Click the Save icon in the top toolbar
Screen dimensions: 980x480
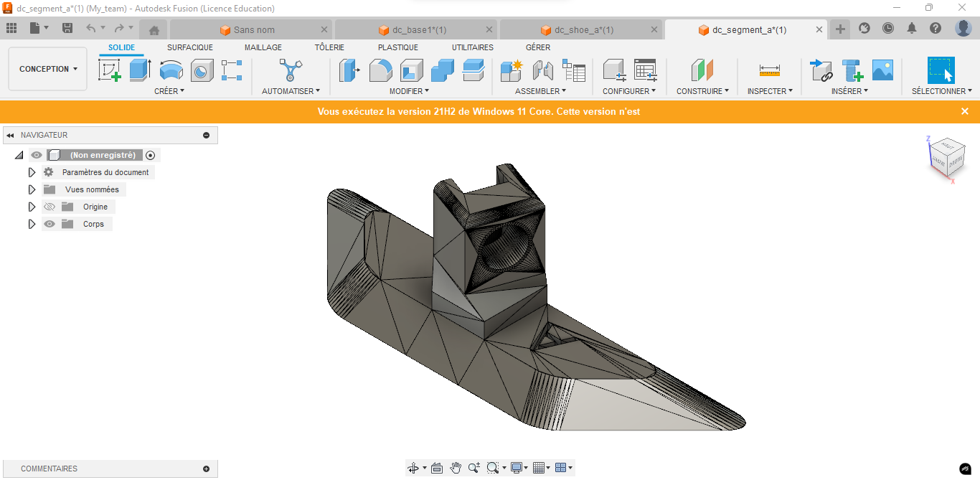(67, 28)
